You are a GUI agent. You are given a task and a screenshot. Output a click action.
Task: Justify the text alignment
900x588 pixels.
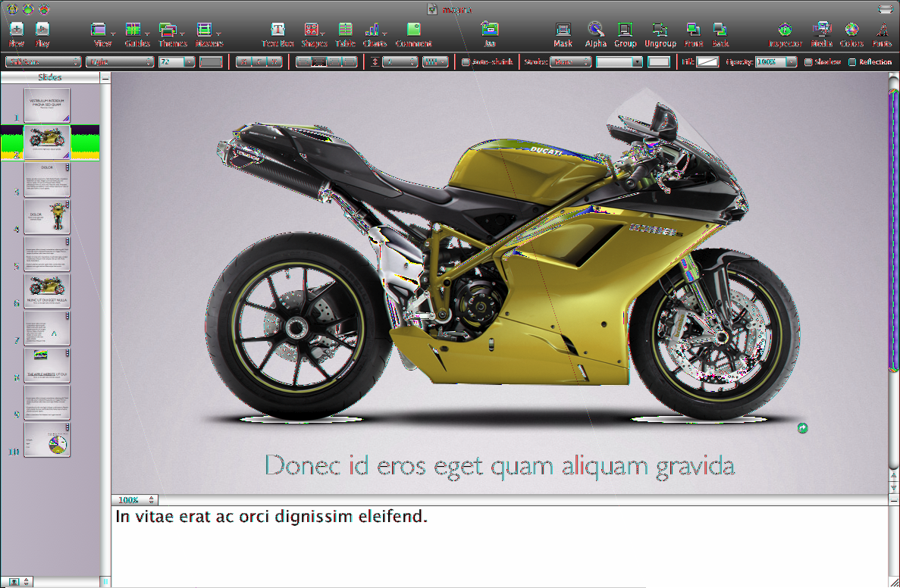[x=350, y=62]
